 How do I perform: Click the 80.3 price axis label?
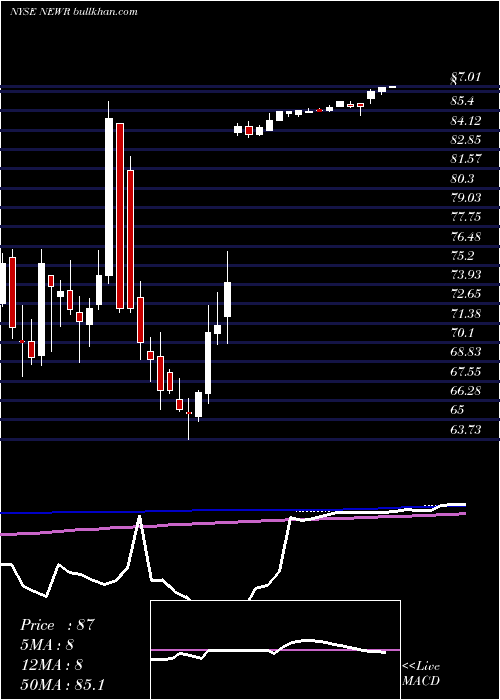462,179
